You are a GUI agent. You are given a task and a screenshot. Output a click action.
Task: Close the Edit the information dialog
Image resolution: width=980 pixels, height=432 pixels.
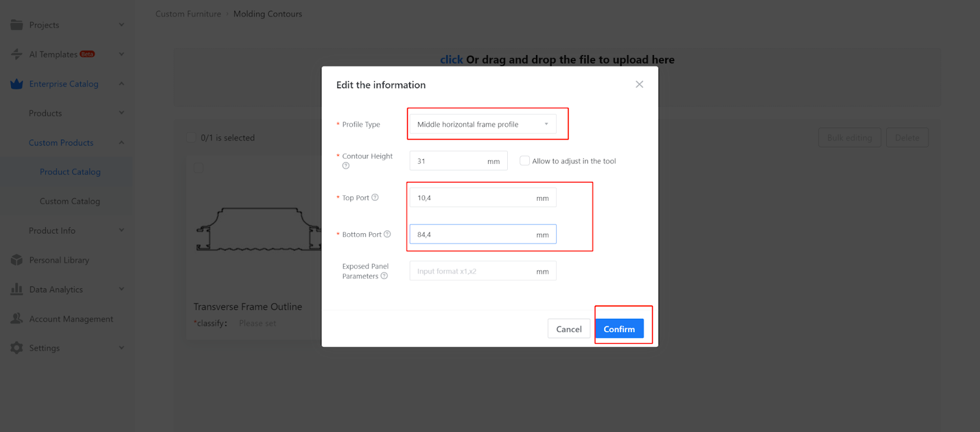pos(639,84)
